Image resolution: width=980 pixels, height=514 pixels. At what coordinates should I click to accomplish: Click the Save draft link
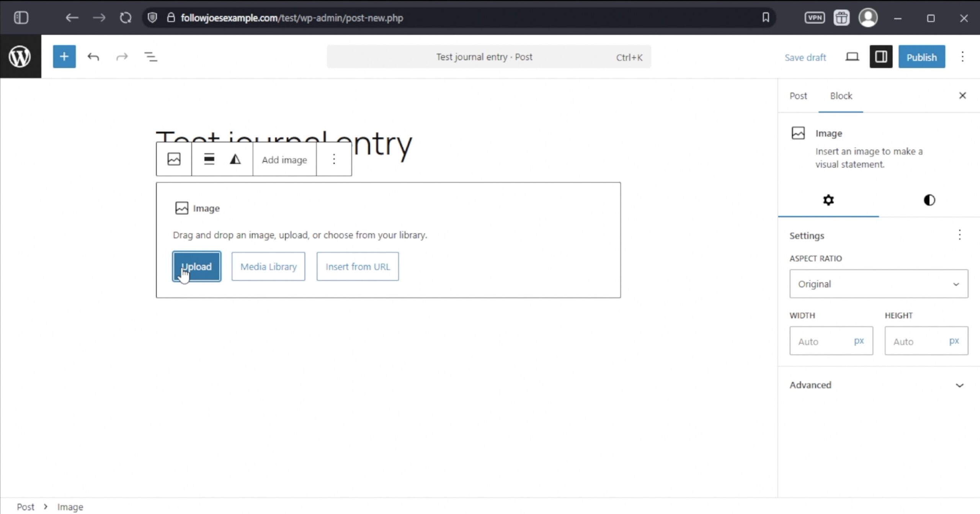[x=805, y=57]
